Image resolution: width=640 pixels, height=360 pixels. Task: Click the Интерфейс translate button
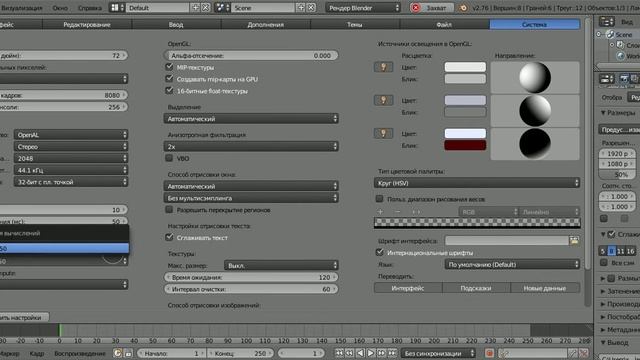(x=408, y=288)
